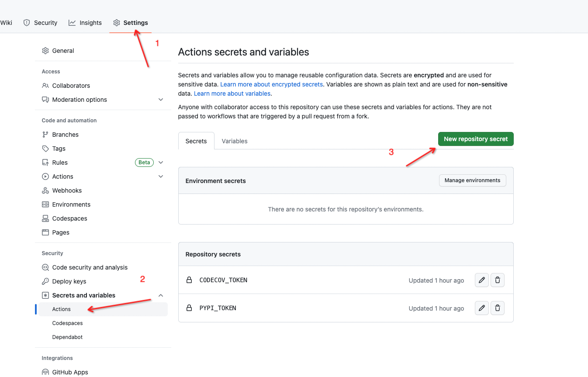Collapse the Secrets and variables section

coord(161,295)
